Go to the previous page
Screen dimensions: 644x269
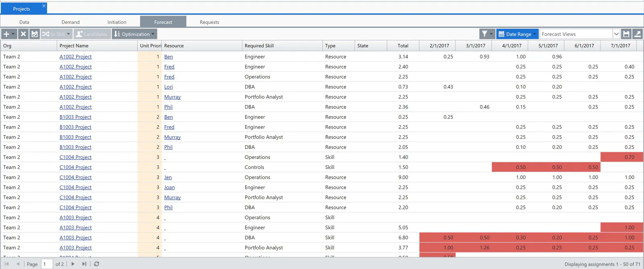tap(18, 264)
